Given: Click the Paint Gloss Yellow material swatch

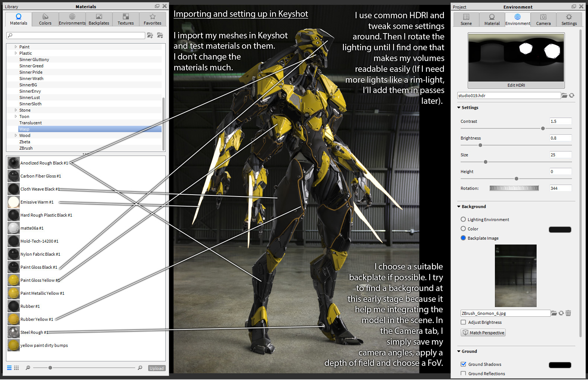Looking at the screenshot, I should coord(13,280).
